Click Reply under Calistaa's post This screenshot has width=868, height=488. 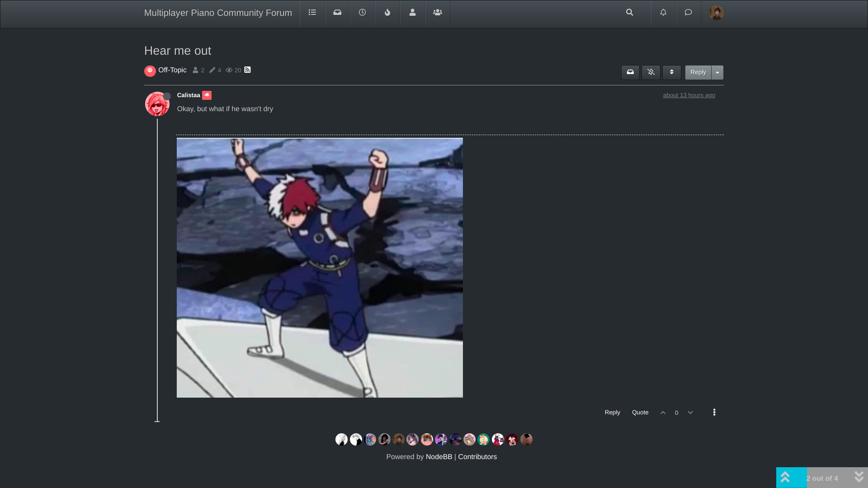click(x=613, y=413)
